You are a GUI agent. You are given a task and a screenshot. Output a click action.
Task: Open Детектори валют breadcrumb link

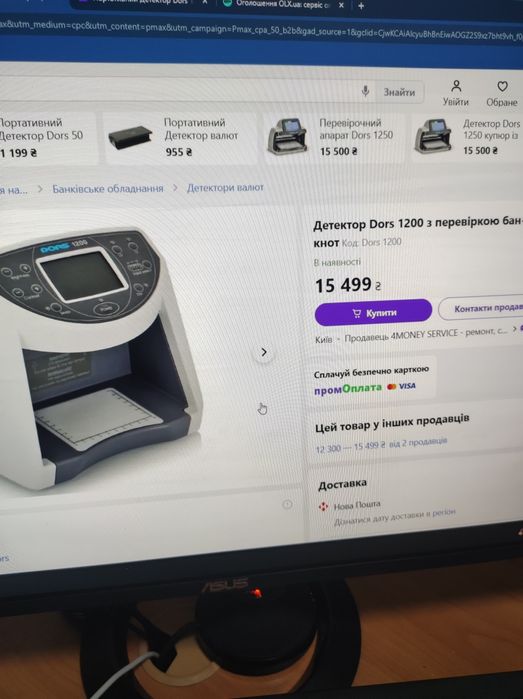(x=225, y=188)
